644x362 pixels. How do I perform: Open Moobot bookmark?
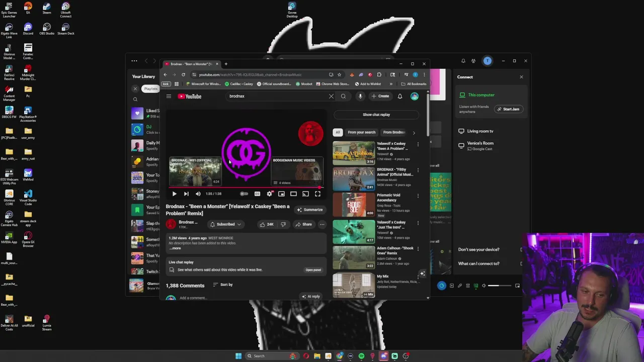[304, 84]
